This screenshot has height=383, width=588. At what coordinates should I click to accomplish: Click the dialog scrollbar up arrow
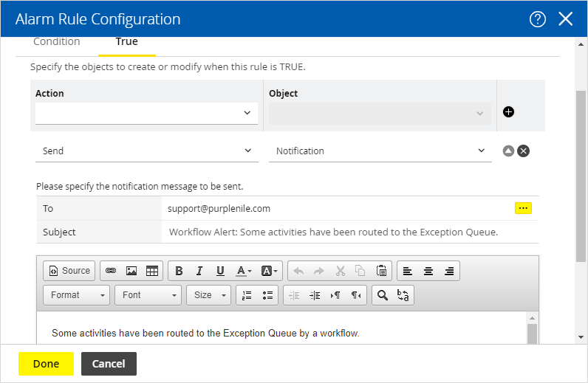point(581,44)
